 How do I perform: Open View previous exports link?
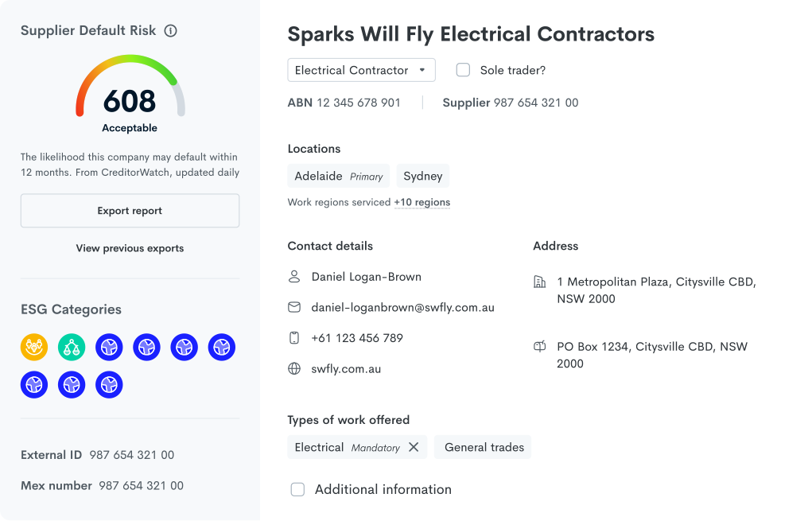(x=130, y=248)
